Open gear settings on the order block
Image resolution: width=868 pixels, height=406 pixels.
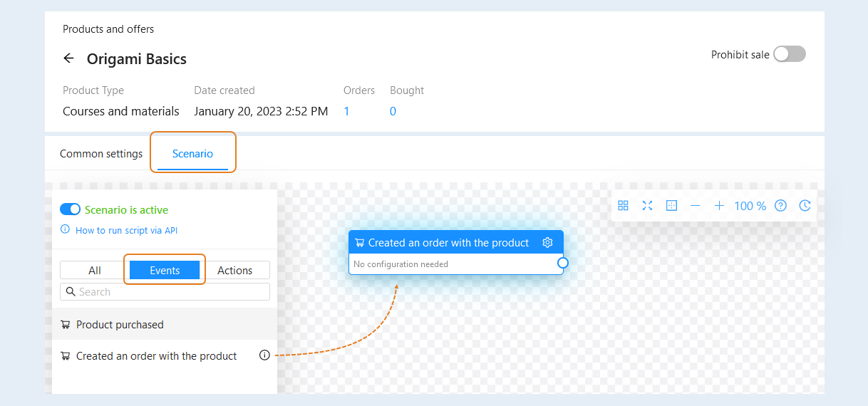[547, 242]
